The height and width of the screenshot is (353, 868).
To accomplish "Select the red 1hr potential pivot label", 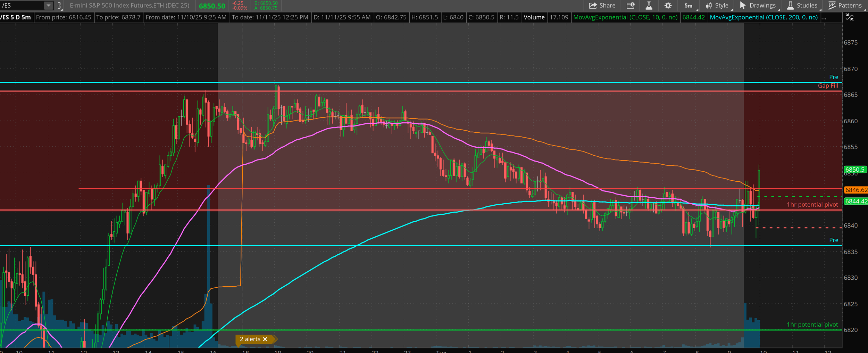I will [812, 205].
